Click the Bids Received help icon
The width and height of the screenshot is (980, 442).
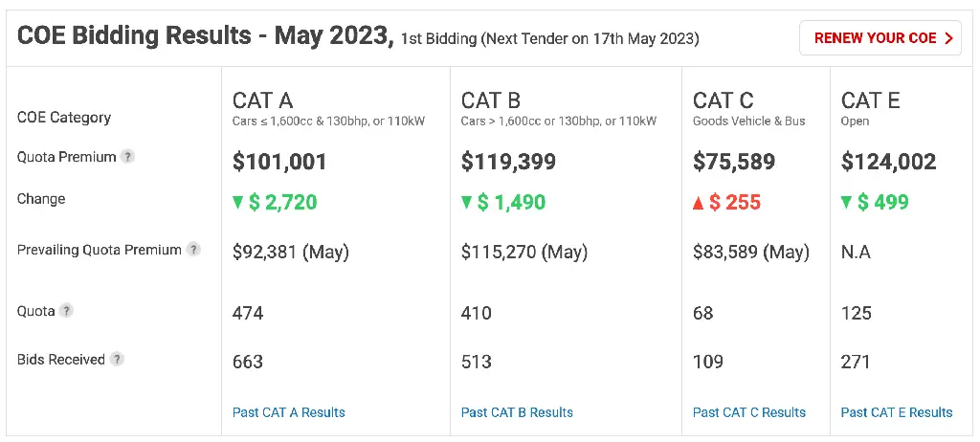pos(117,360)
